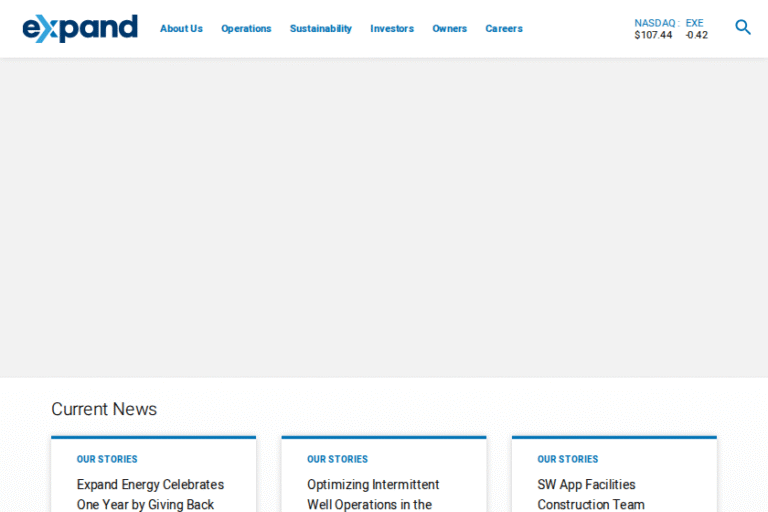The height and width of the screenshot is (512, 768).
Task: Open the About Us menu
Action: click(181, 29)
